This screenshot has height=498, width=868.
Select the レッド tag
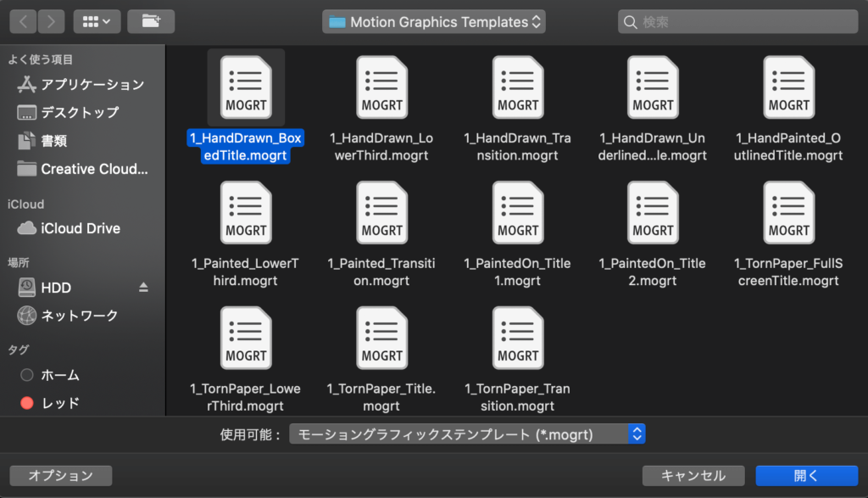(x=50, y=403)
